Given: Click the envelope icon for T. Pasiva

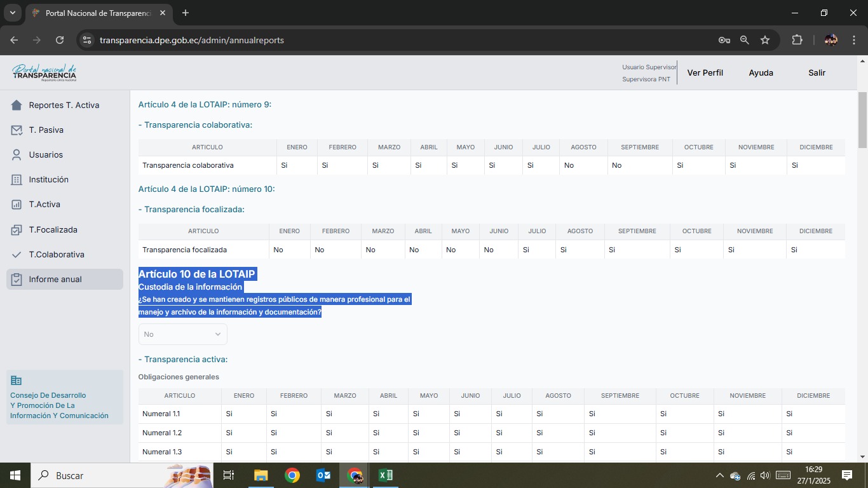Looking at the screenshot, I should 17,130.
